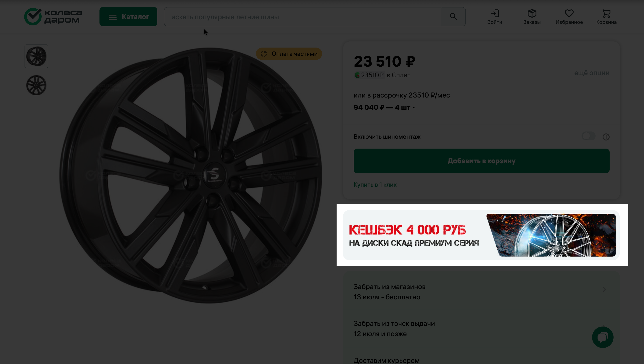Open the Войти login icon
This screenshot has width=644, height=364.
495,17
